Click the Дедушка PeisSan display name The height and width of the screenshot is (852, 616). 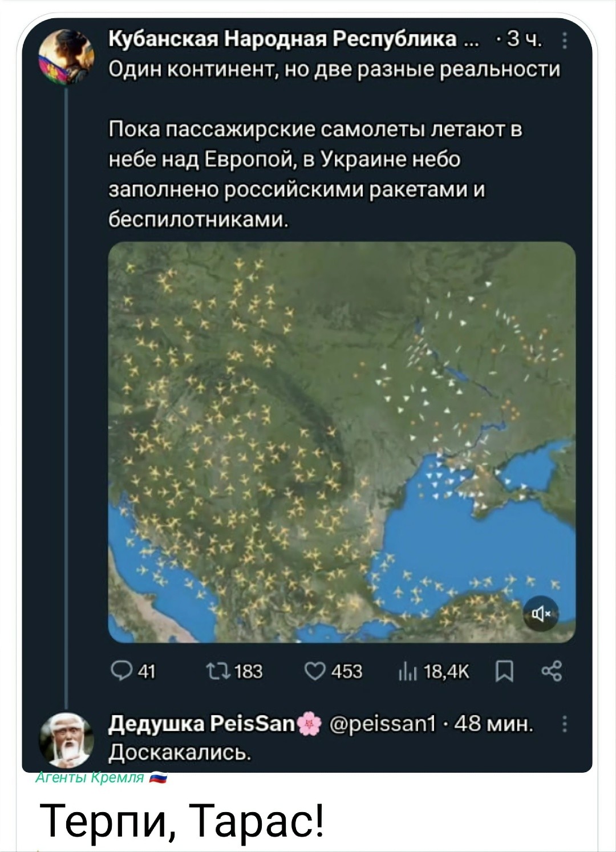point(202,724)
